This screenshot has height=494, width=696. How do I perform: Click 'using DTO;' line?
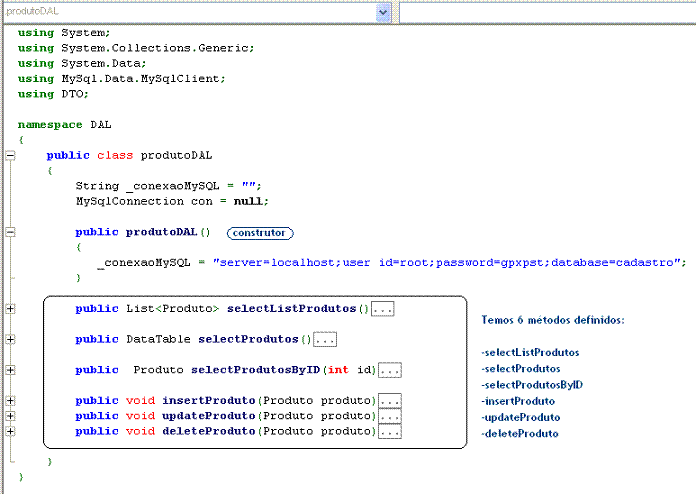point(53,94)
